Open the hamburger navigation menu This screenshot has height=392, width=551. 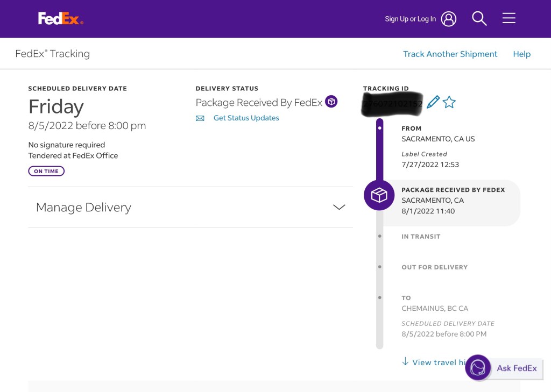(508, 19)
